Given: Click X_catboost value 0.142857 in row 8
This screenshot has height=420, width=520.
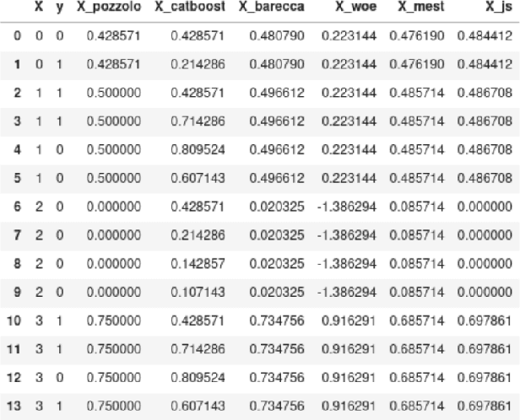Looking at the screenshot, I should 198,263.
